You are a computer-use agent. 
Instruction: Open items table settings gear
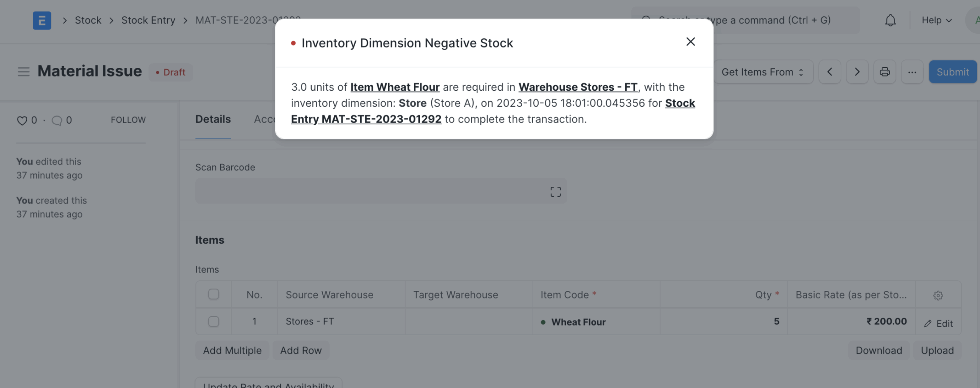(938, 295)
